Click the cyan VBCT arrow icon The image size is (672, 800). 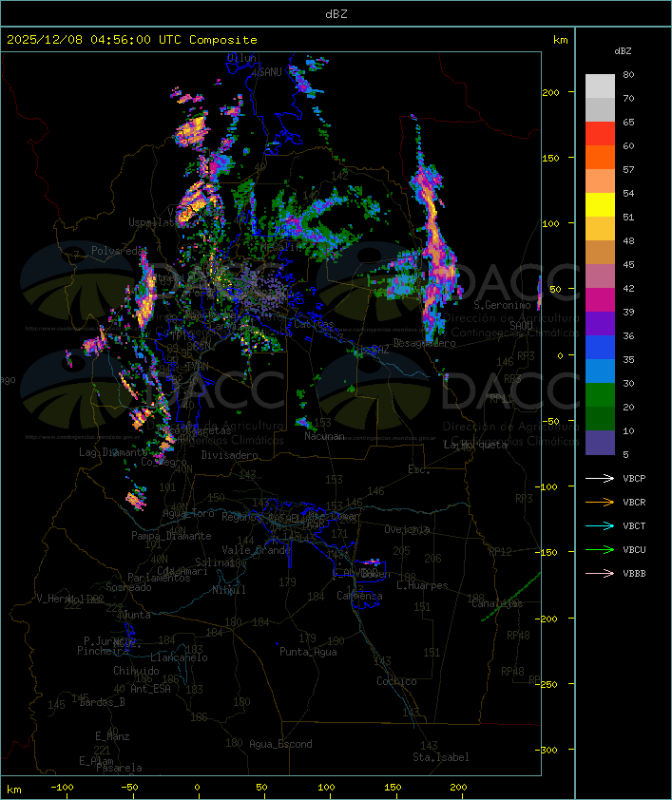point(600,525)
